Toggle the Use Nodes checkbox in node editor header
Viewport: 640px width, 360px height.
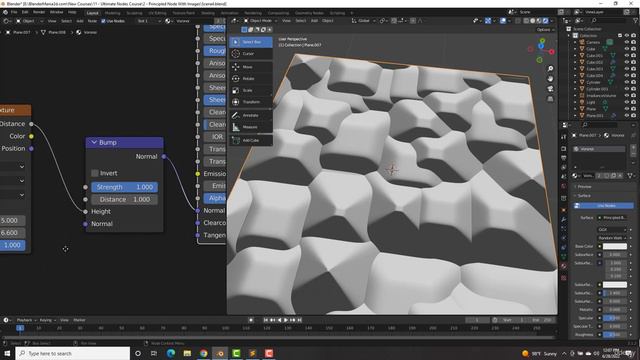(103, 21)
